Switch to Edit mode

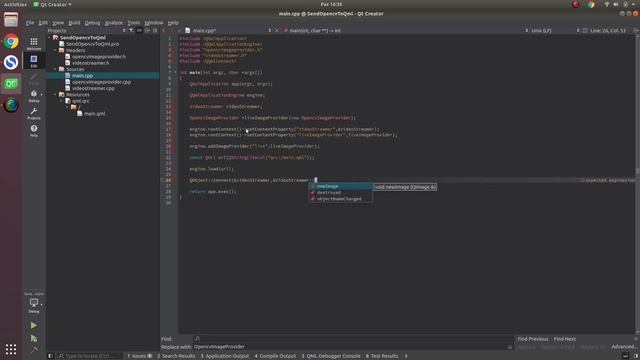click(34, 61)
